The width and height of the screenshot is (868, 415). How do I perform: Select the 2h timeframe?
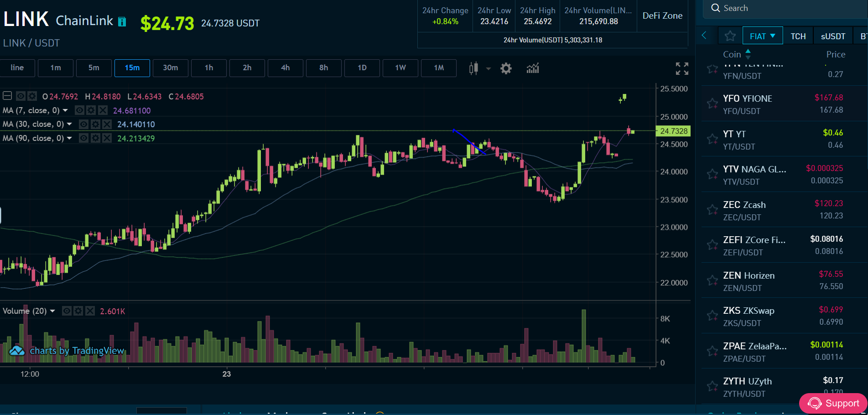coord(247,68)
